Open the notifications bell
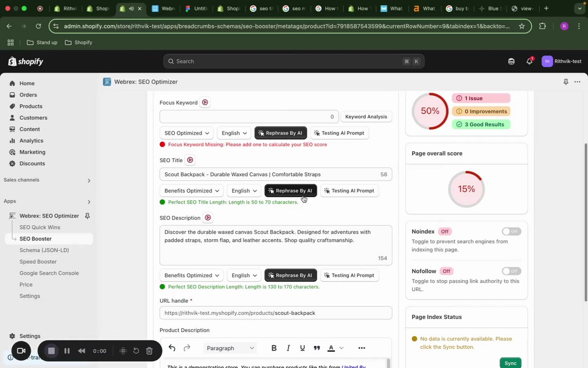The height and width of the screenshot is (368, 588). (529, 61)
